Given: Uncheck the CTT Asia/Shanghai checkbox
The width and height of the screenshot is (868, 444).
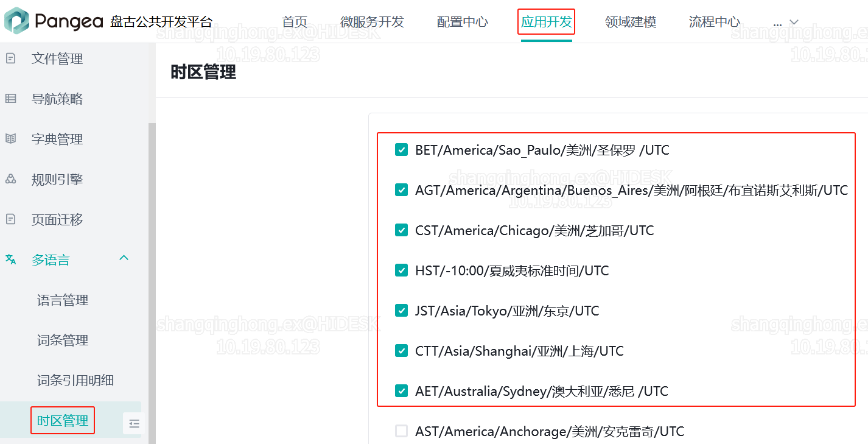Looking at the screenshot, I should [x=401, y=351].
